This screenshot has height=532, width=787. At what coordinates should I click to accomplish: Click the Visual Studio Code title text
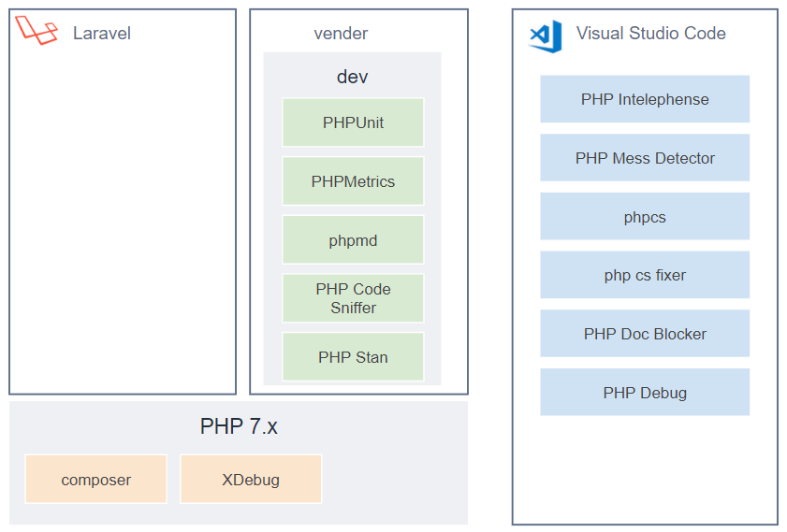pyautogui.click(x=650, y=34)
